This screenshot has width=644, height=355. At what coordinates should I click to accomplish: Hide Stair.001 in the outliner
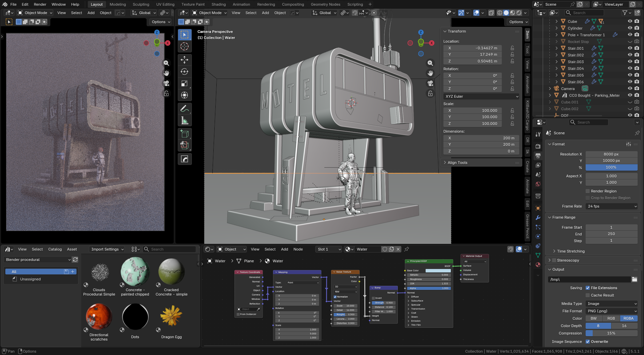point(630,48)
